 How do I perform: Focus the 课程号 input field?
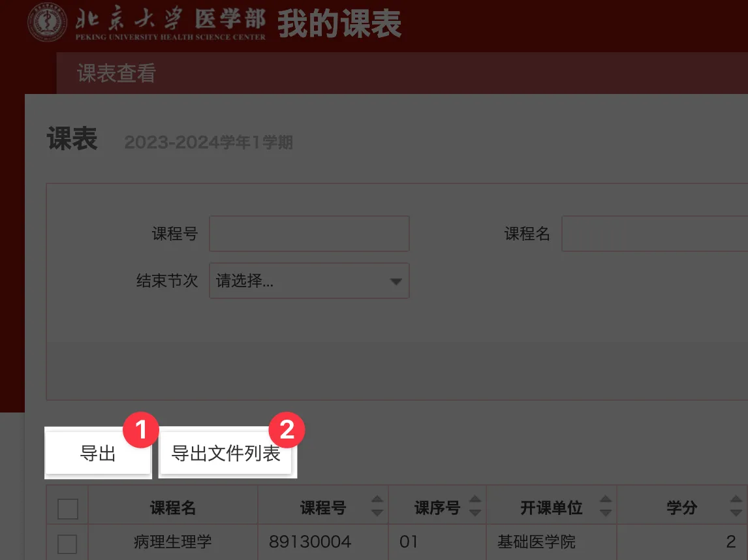coord(309,234)
